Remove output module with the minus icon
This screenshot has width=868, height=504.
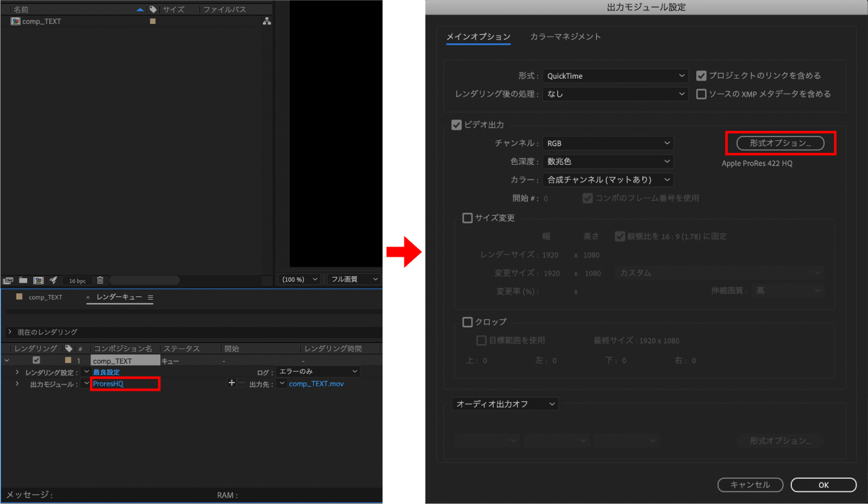click(242, 383)
